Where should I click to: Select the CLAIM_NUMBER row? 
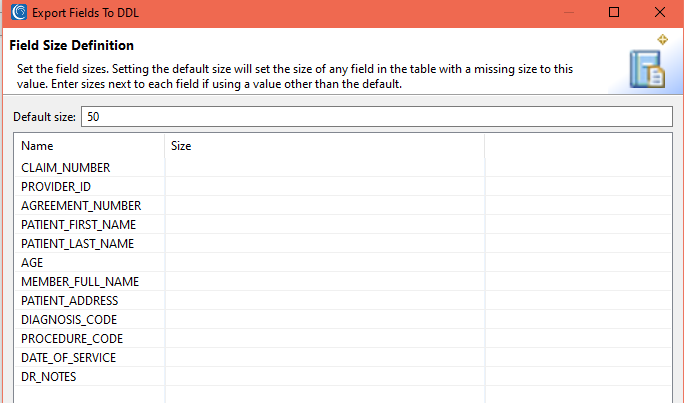pyautogui.click(x=343, y=167)
